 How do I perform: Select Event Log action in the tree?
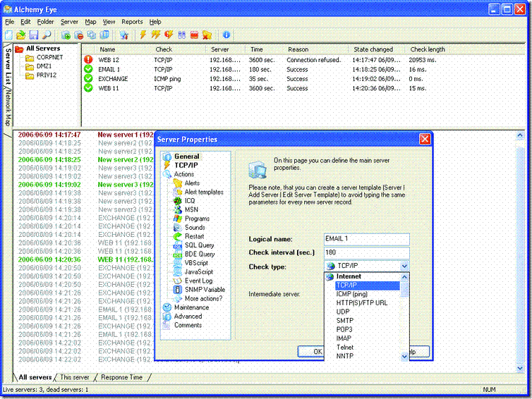coord(198,281)
